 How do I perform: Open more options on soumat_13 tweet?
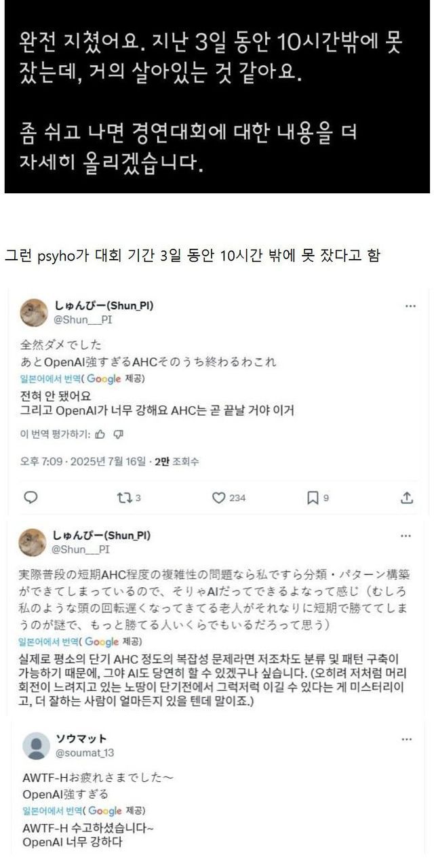[x=406, y=738]
